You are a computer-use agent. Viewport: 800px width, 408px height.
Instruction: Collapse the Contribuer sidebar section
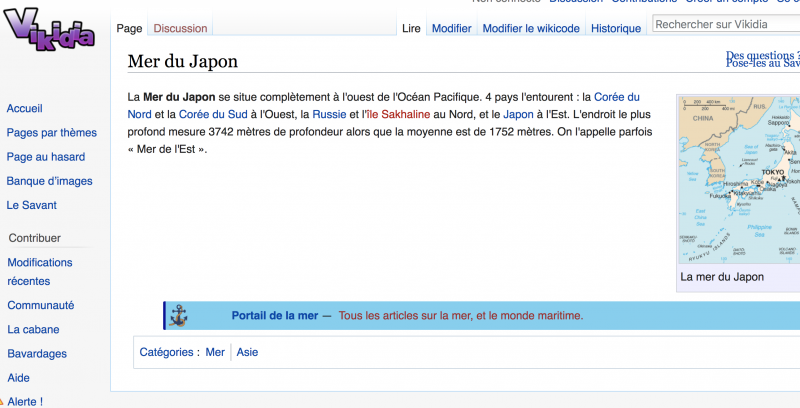[x=34, y=238]
